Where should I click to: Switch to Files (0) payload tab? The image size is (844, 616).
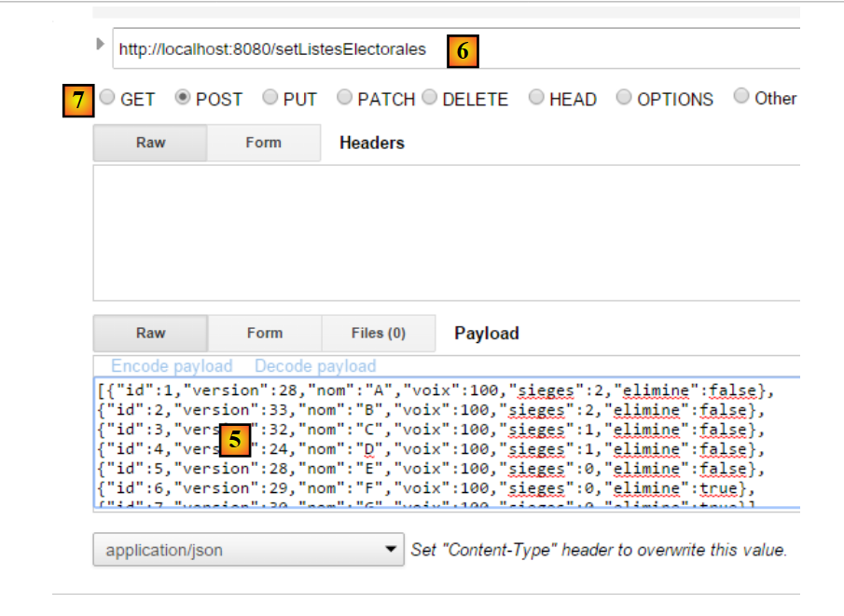point(378,333)
